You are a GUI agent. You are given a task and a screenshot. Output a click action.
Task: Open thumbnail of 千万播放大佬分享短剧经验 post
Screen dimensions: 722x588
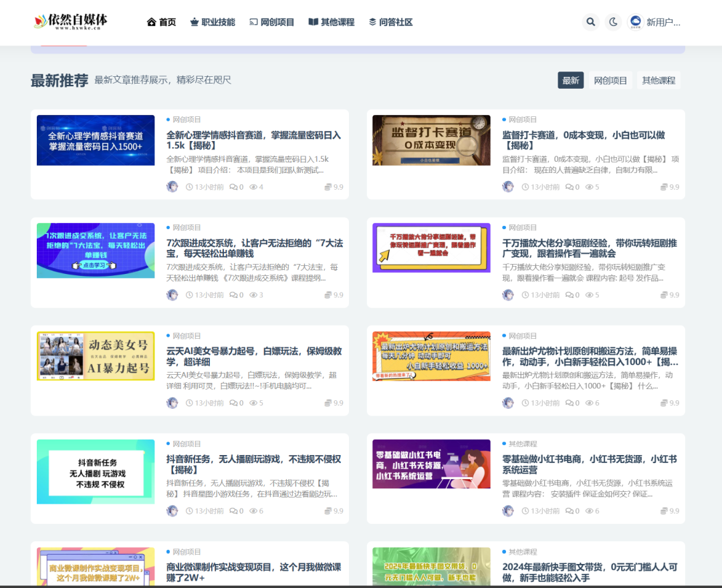[431, 248]
